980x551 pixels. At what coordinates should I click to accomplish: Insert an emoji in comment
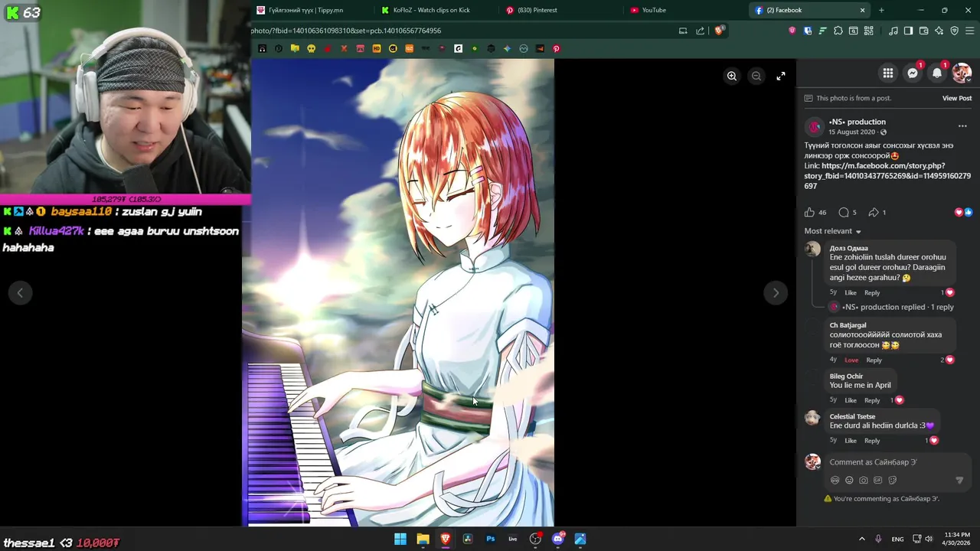[x=849, y=481]
